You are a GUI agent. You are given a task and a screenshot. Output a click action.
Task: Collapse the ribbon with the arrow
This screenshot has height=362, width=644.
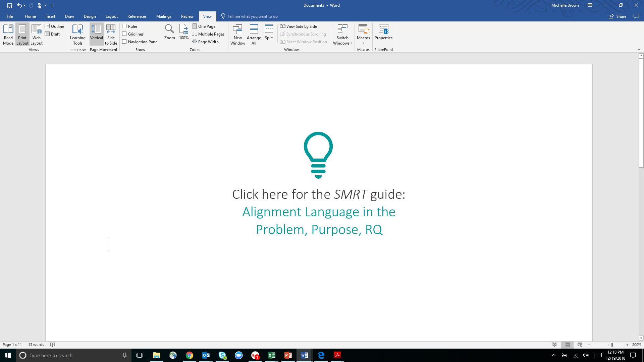pos(639,50)
